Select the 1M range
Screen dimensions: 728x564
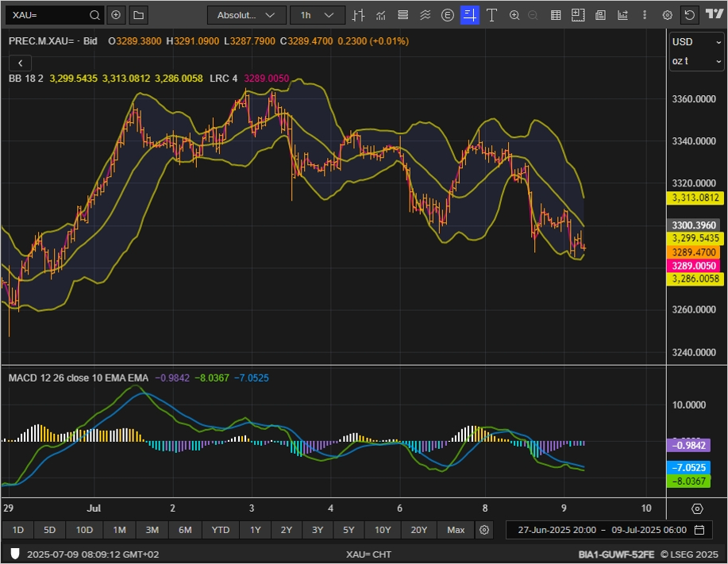click(x=119, y=530)
